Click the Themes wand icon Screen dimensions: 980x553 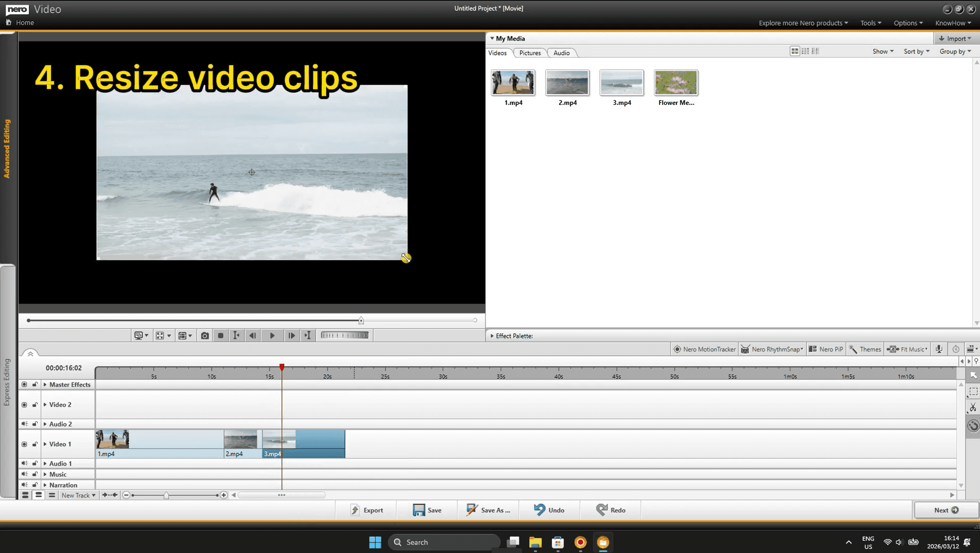tap(853, 349)
